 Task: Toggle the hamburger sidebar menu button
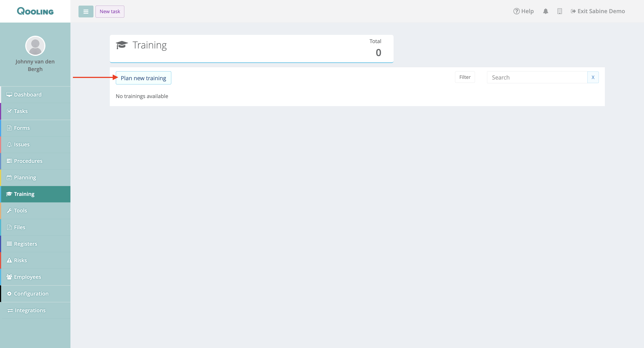click(x=86, y=11)
